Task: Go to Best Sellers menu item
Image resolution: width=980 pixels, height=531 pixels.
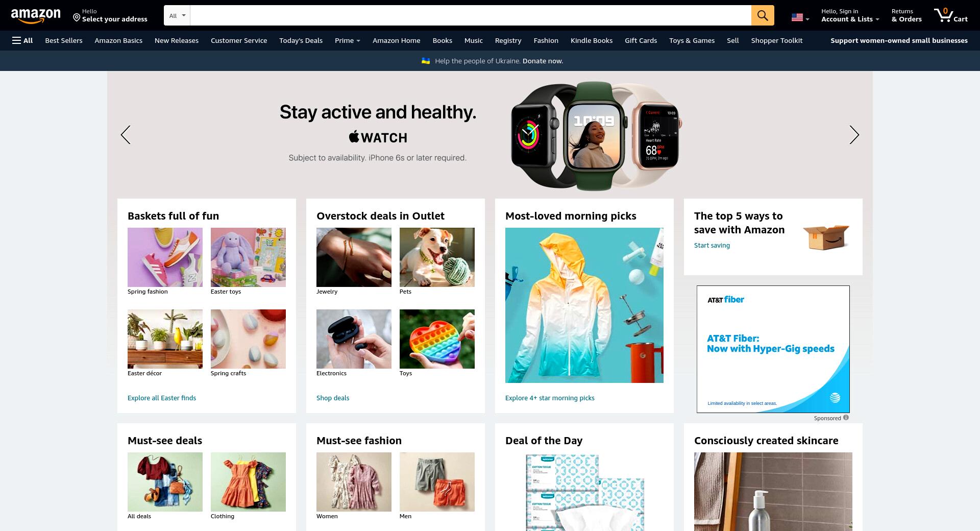Action: coord(64,40)
